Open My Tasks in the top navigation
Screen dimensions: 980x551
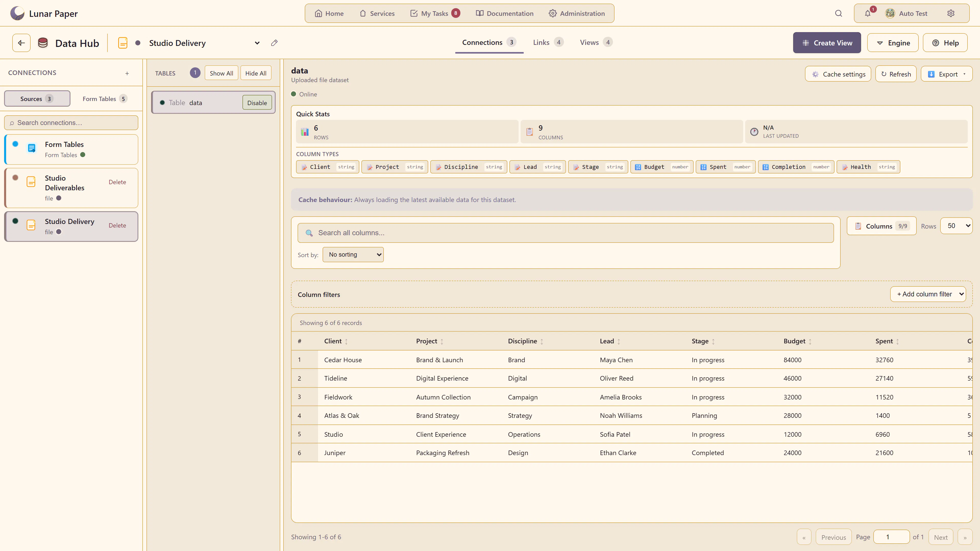(435, 13)
